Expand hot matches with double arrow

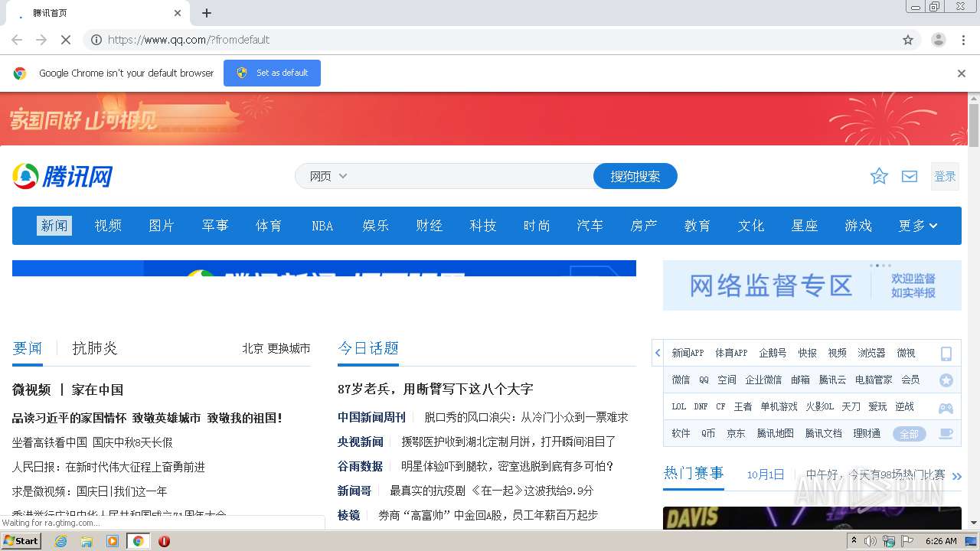click(x=956, y=476)
